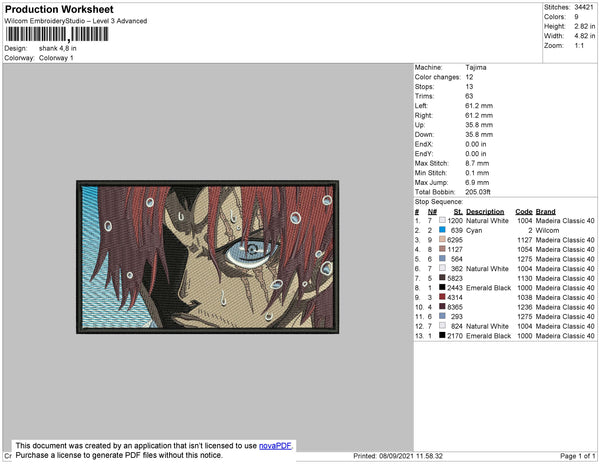Click the Down value 35.8 mm
The height and width of the screenshot is (464, 600).
click(479, 134)
